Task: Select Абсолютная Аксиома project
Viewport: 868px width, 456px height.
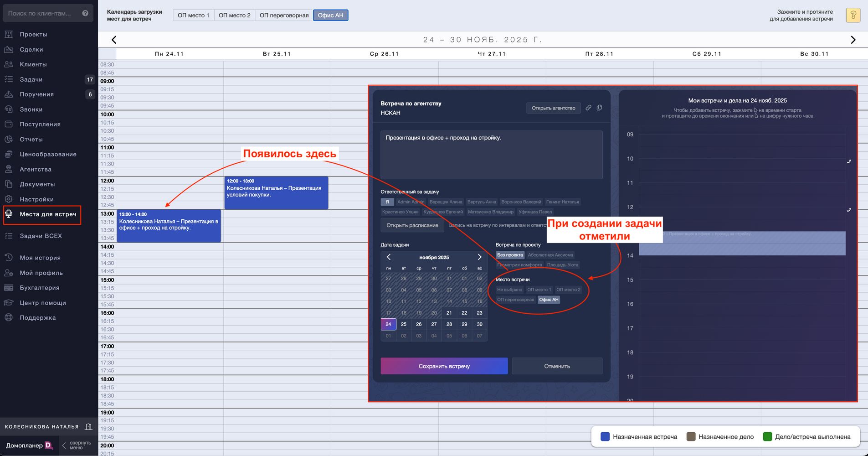Action: (550, 255)
